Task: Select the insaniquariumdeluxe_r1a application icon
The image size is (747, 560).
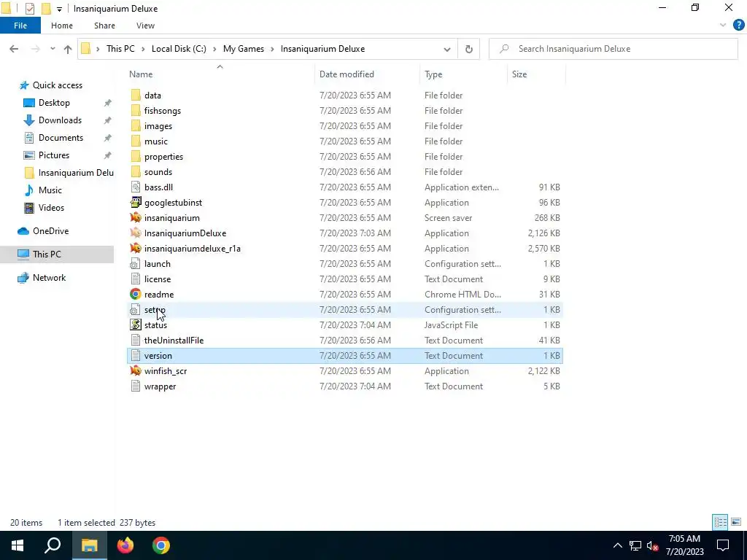Action: click(136, 248)
